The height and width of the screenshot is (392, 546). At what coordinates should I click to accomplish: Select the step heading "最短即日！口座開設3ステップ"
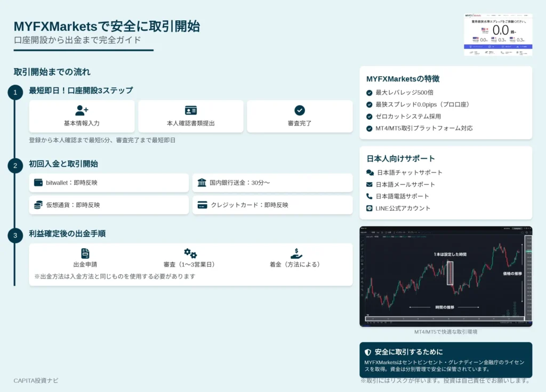pos(81,91)
